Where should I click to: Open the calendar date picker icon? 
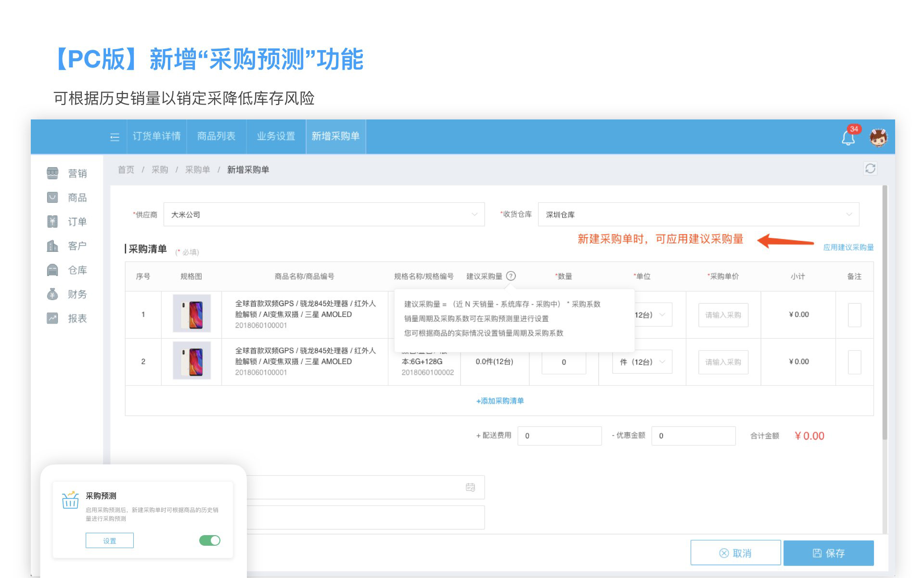coord(470,487)
